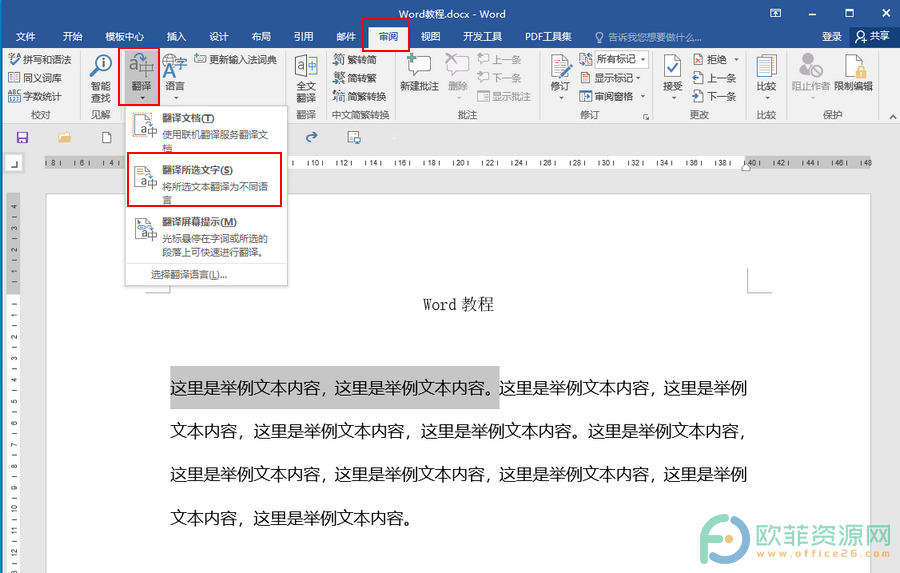Image resolution: width=900 pixels, height=573 pixels.
Task: Switch to the 设计 tab
Action: pos(219,37)
